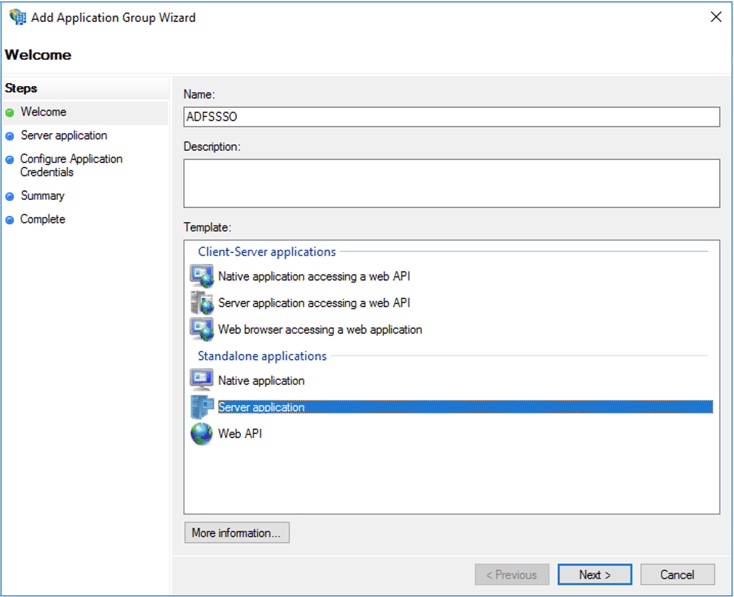Screen dimensions: 734x597
Task: Click the wizard icon in the title bar
Action: click(17, 17)
